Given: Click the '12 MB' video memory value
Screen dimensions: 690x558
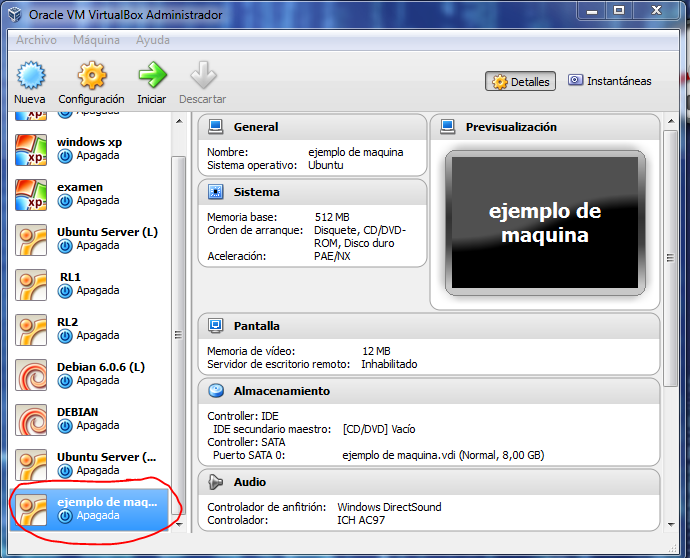Looking at the screenshot, I should [x=376, y=351].
